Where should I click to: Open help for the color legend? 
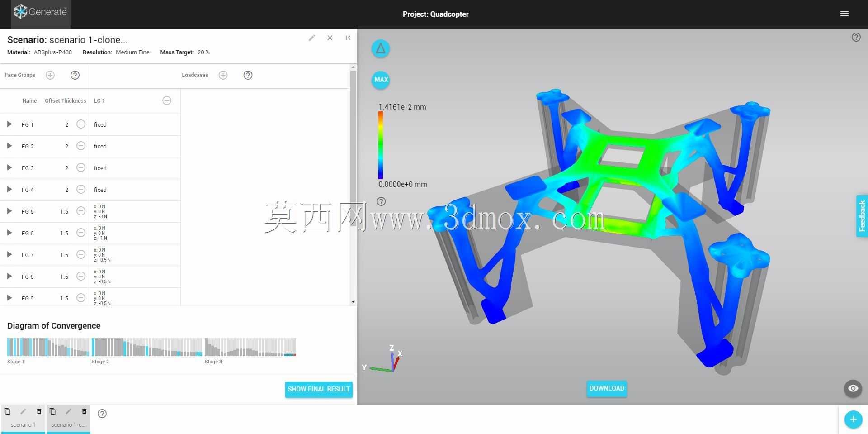[381, 201]
